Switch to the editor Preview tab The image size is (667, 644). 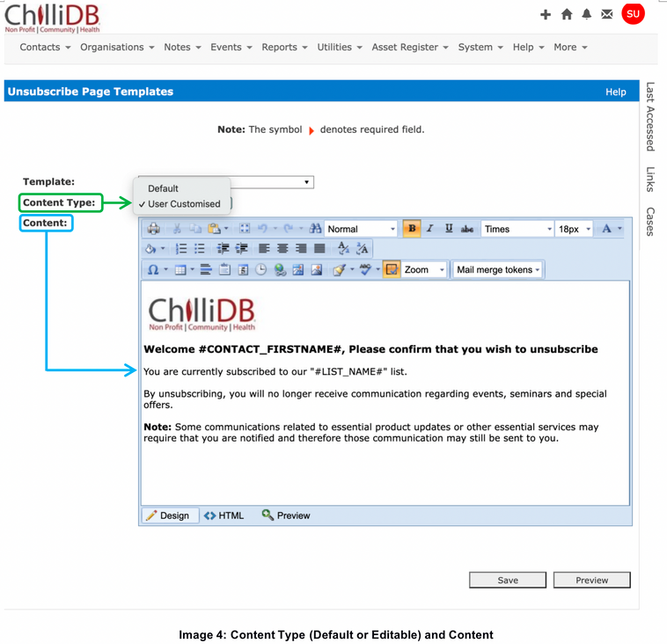286,516
